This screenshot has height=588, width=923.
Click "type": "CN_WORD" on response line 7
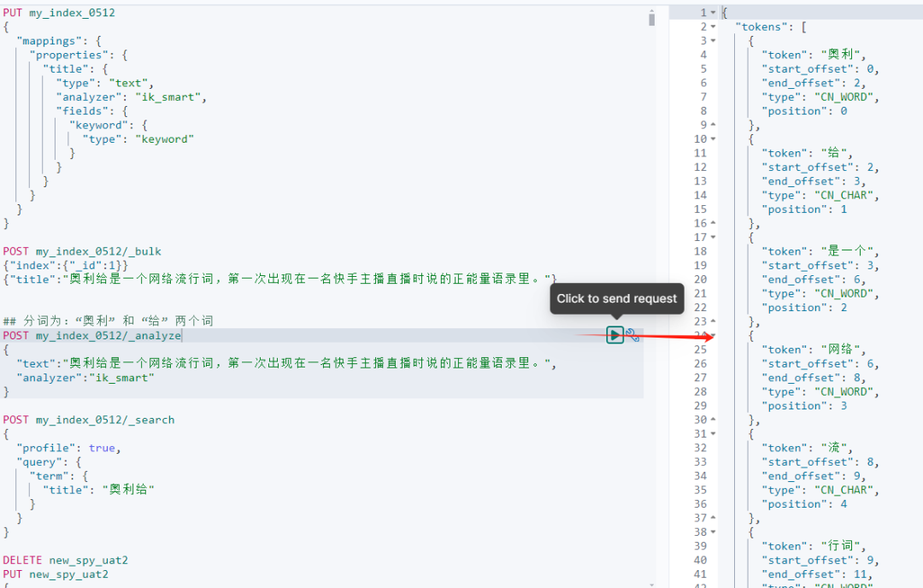[820, 97]
